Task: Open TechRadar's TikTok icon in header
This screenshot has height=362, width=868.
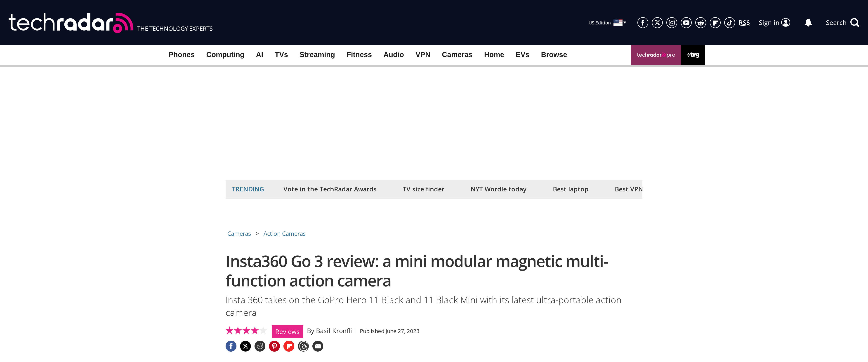Action: pos(729,23)
